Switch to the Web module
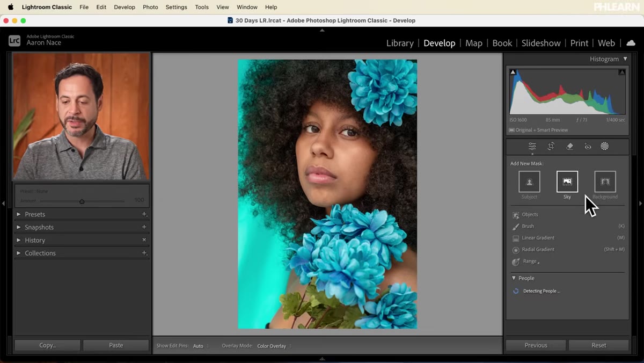Viewport: 644px width, 363px height. pyautogui.click(x=606, y=43)
